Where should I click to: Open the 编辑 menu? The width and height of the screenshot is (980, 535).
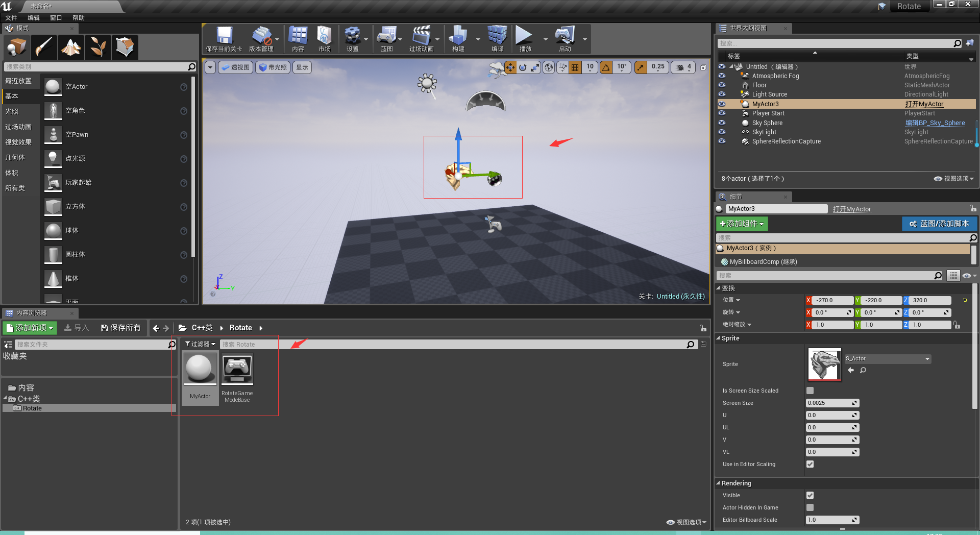click(34, 18)
